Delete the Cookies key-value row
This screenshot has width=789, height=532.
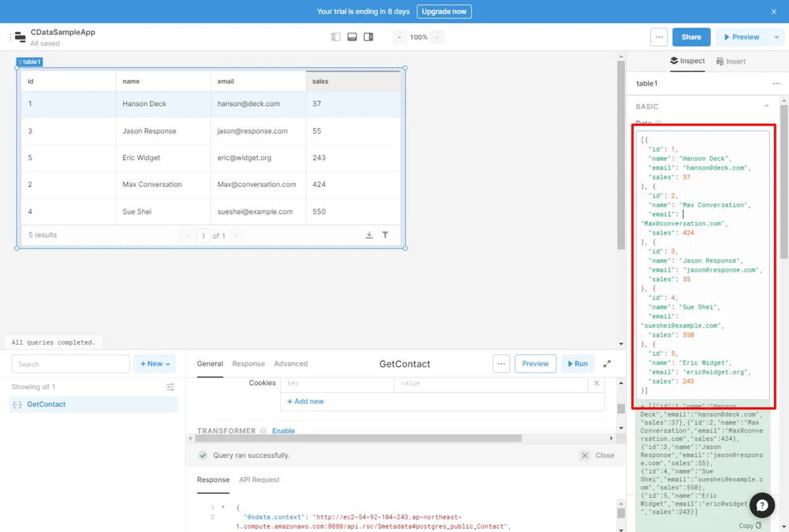click(x=596, y=383)
